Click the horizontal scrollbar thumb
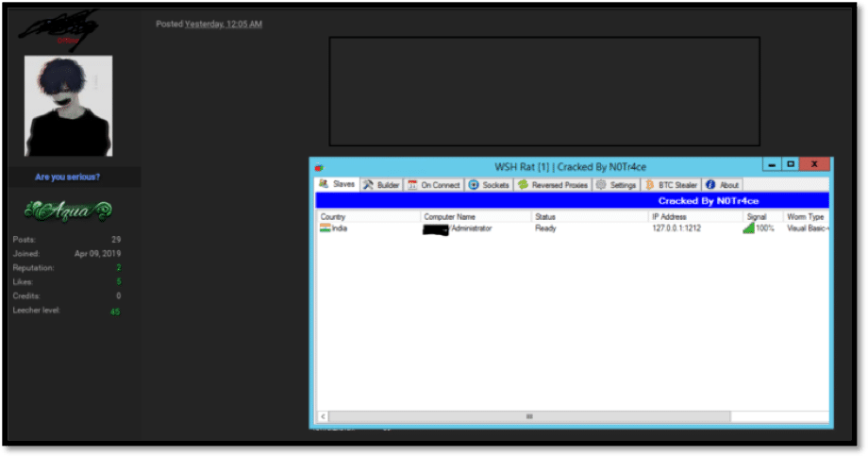868x456 pixels. [529, 416]
